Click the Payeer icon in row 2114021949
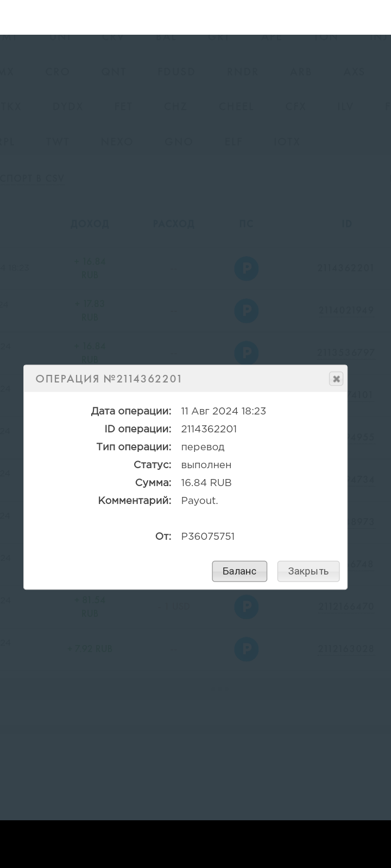 [247, 311]
